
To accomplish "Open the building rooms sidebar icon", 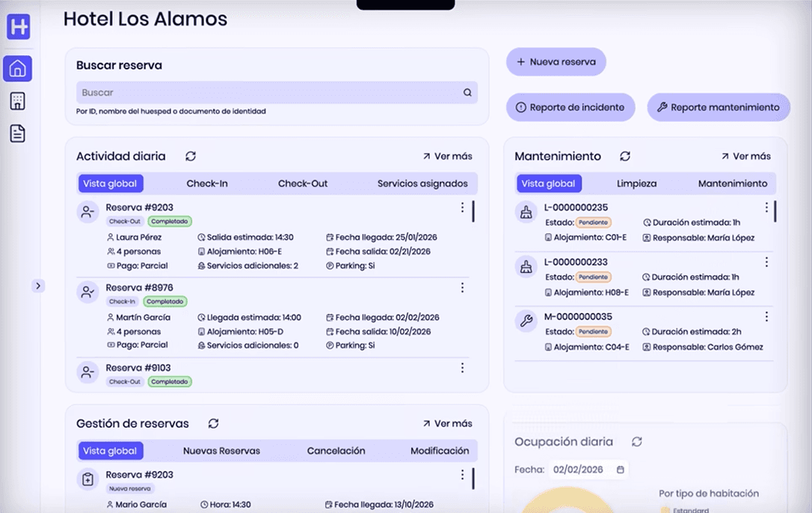I will 18,101.
